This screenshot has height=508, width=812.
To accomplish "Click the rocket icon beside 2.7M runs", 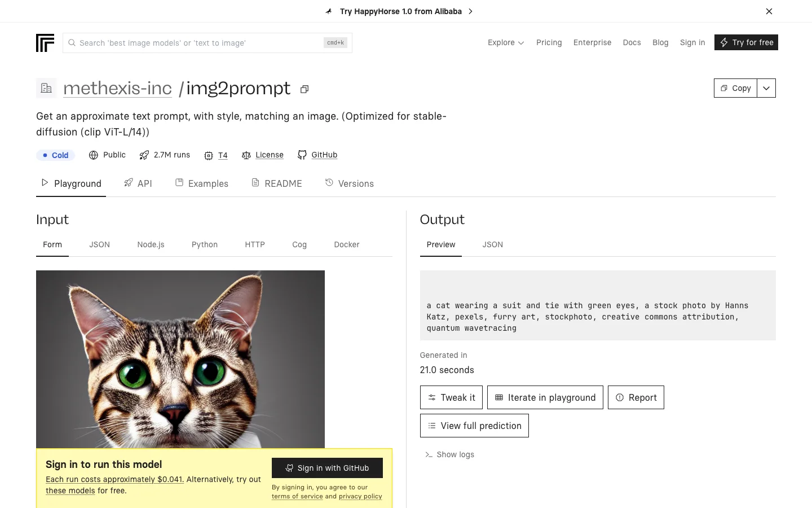I will tap(144, 155).
